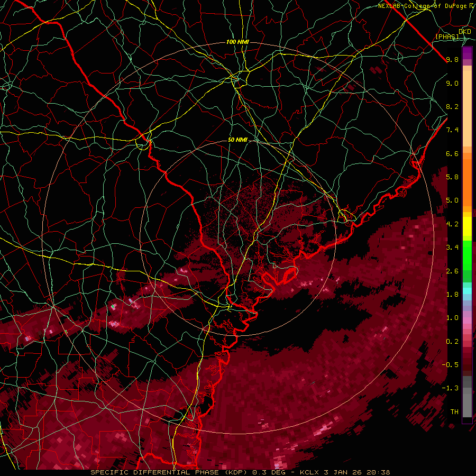Select the 1.0 scale label
Image resolution: width=476 pixels, height=476 pixels.
point(452,318)
